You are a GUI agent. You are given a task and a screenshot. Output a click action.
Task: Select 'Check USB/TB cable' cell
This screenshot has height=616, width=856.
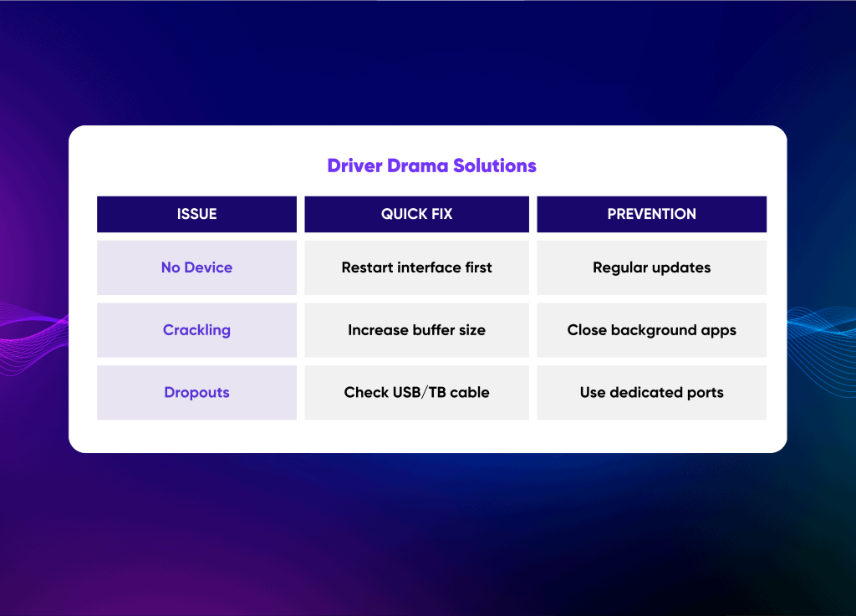click(x=416, y=392)
